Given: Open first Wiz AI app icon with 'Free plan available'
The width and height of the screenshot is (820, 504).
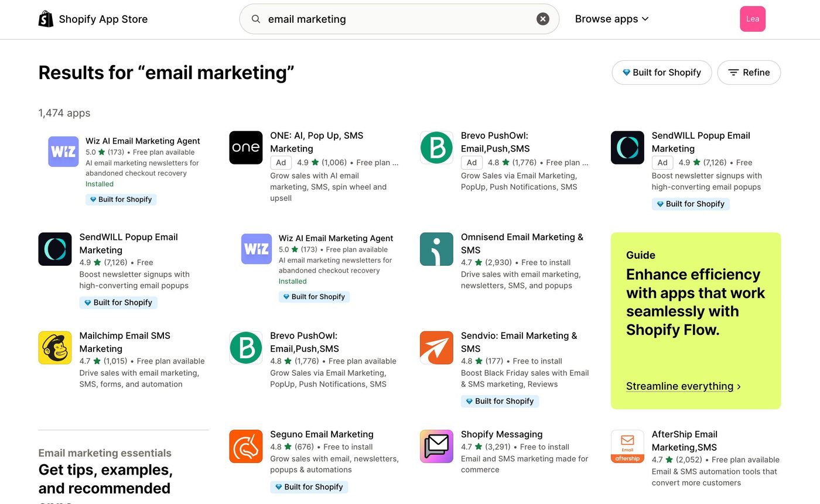Looking at the screenshot, I should click(x=63, y=152).
